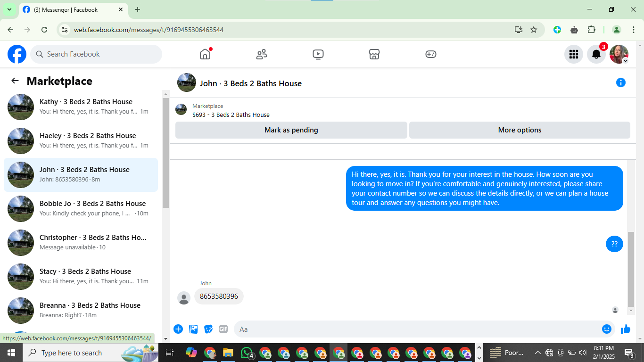Select John 3 Beds 2 Baths conversation
The width and height of the screenshot is (644, 362).
[x=81, y=175]
